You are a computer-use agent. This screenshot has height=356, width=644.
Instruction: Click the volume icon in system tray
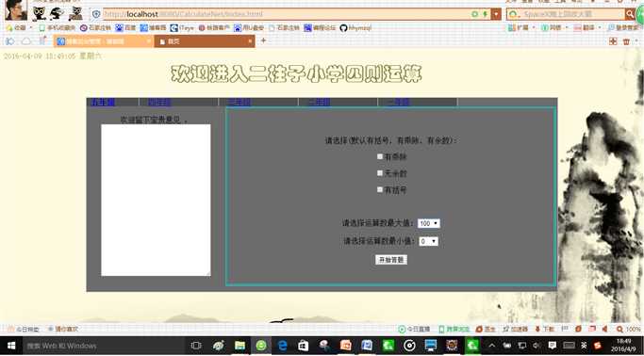point(536,346)
